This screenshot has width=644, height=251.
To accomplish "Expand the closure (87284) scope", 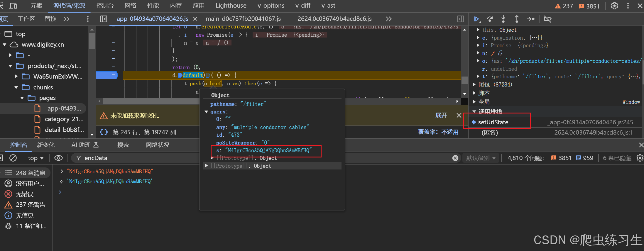I will tap(474, 84).
